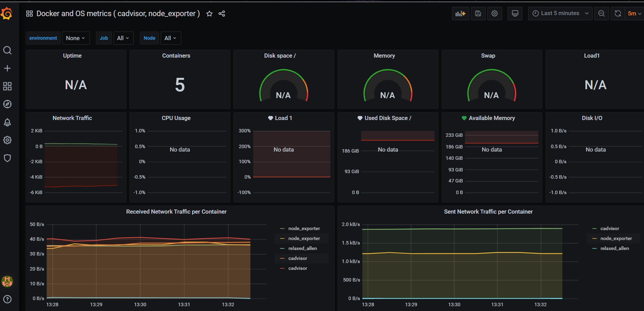Image resolution: width=644 pixels, height=311 pixels.
Task: Click the create plus icon in sidebar
Action: (7, 68)
